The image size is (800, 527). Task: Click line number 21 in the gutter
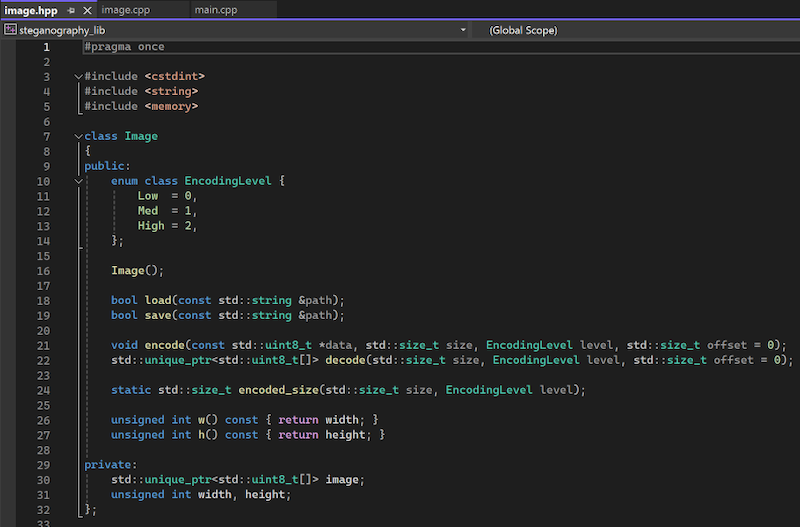pos(42,345)
